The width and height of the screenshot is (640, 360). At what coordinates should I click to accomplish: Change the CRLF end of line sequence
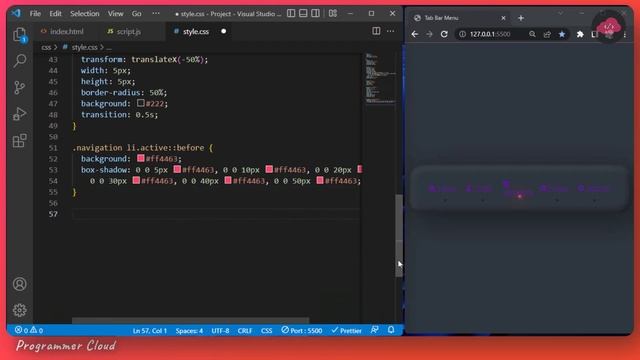pos(245,331)
